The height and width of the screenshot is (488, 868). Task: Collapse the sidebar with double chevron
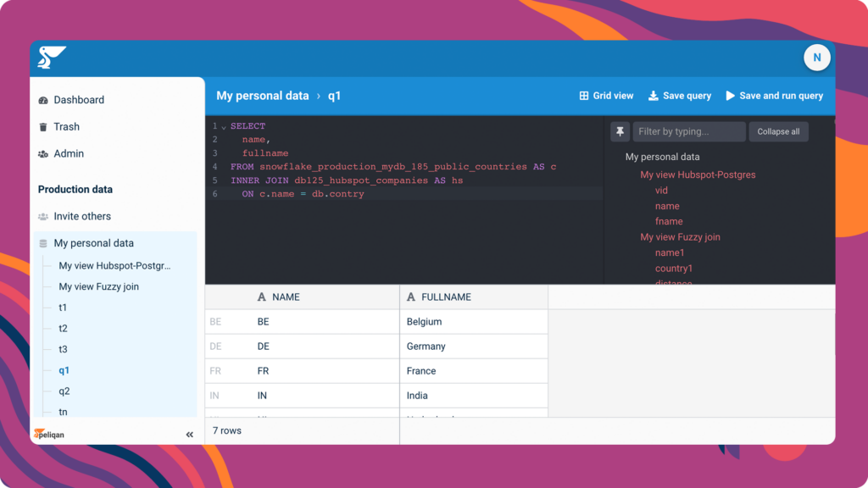tap(190, 435)
